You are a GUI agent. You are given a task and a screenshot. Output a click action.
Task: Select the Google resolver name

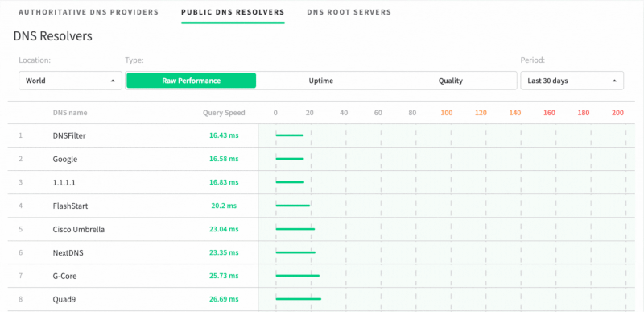coord(65,159)
